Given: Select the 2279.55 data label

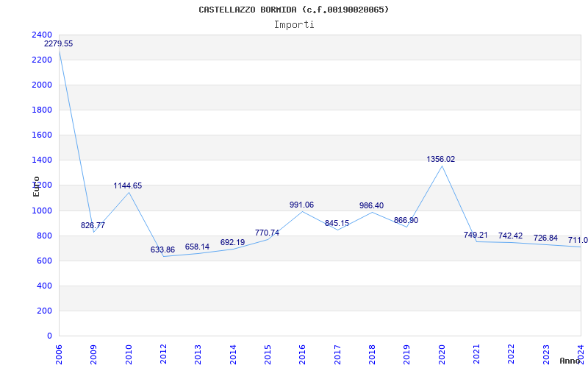Looking at the screenshot, I should 59,43.
